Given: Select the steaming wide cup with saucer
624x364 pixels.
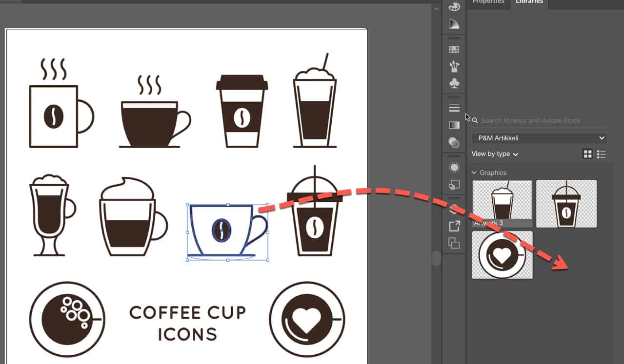Looking at the screenshot, I should click(x=155, y=112).
